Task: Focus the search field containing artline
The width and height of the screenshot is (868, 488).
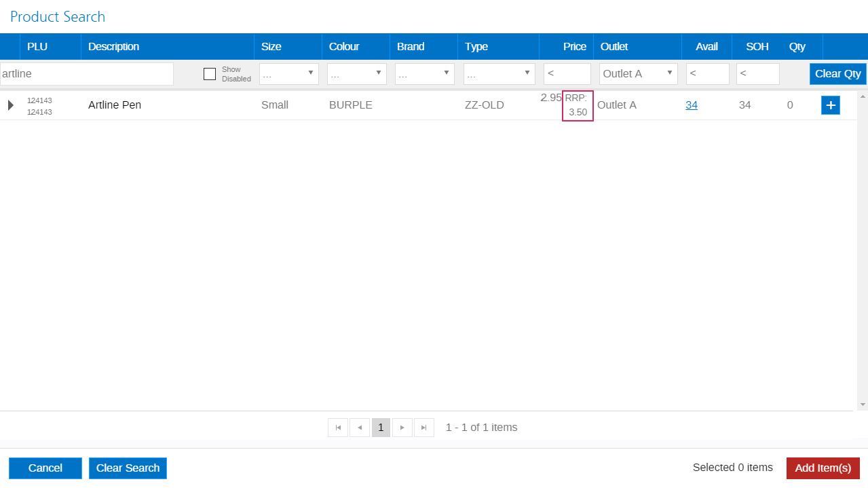Action: [87, 74]
